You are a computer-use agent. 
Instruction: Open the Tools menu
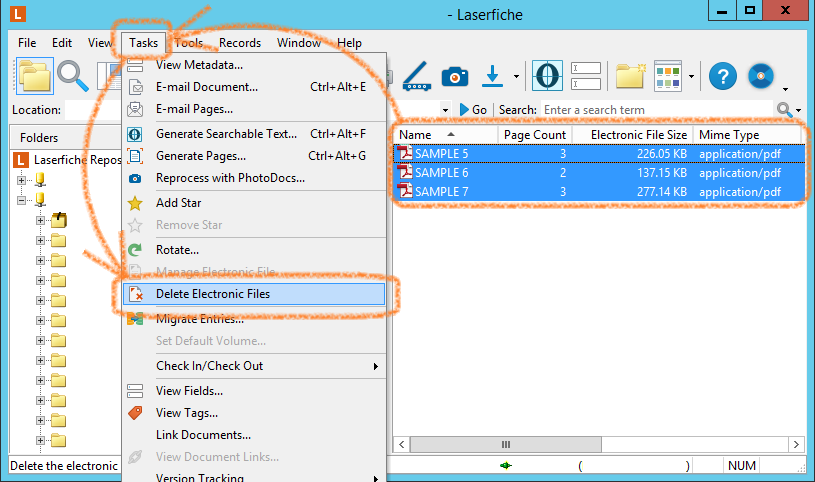click(x=189, y=43)
